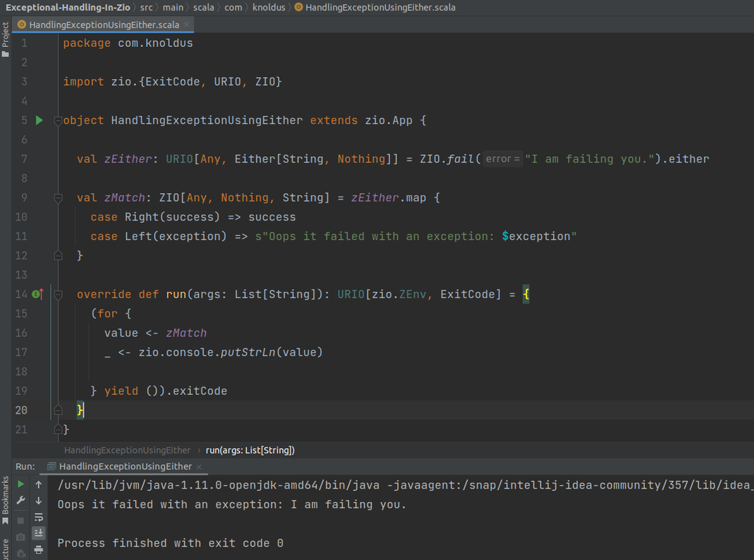Open run configuration via wrench icon
This screenshot has width=754, height=560.
[21, 500]
